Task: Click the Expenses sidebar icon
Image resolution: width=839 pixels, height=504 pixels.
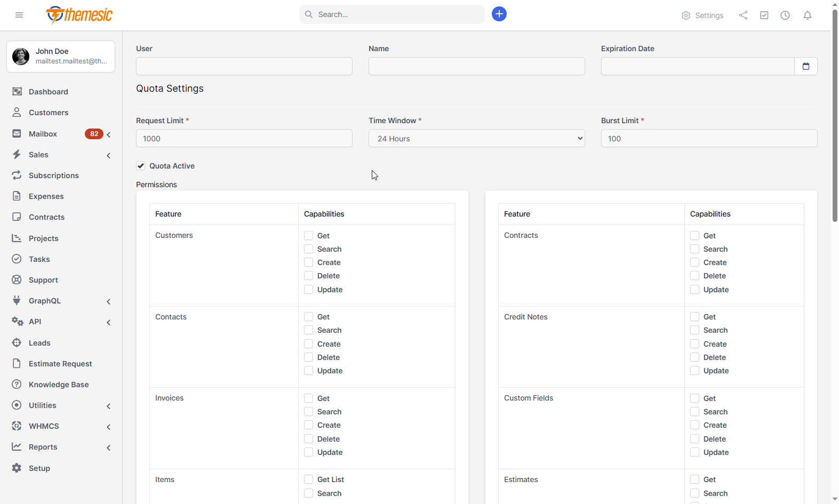Action: click(17, 196)
